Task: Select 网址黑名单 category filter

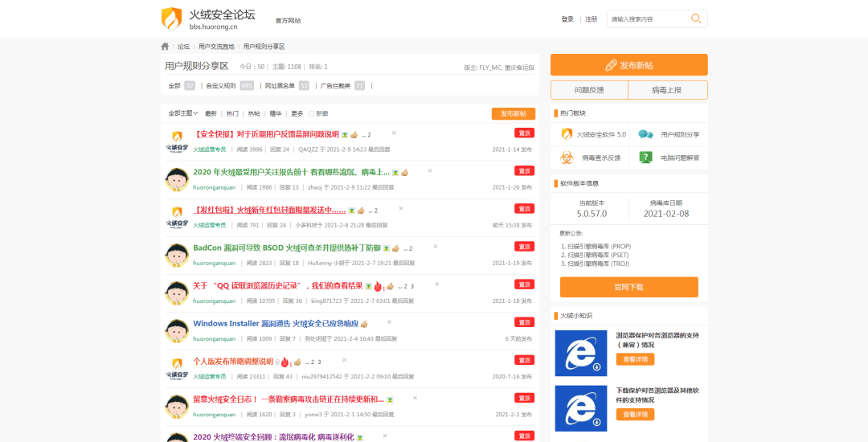Action: click(x=280, y=86)
